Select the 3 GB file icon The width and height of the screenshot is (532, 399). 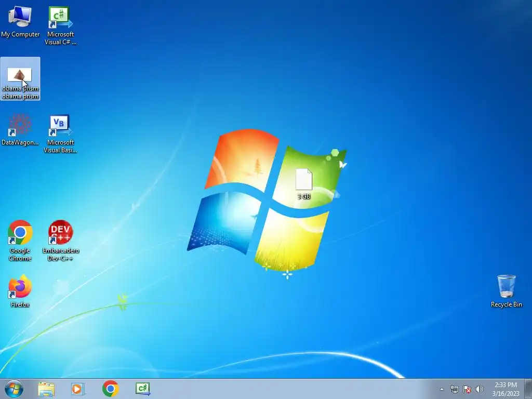click(x=303, y=183)
